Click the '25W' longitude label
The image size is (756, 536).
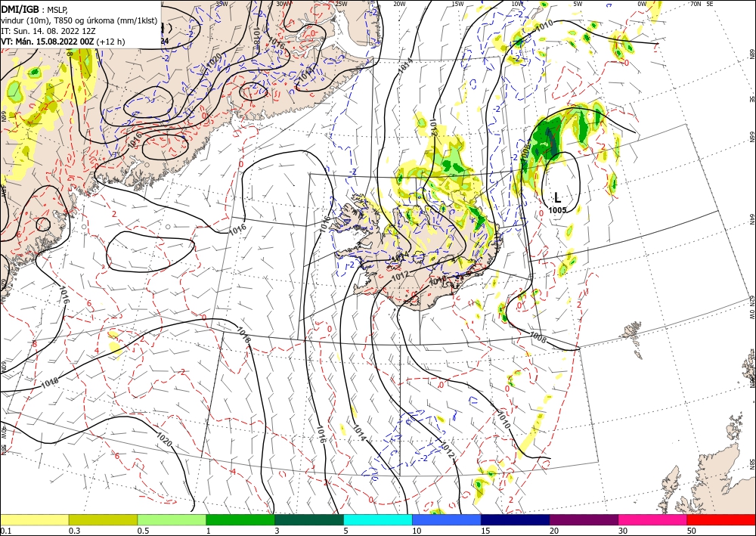click(341, 4)
